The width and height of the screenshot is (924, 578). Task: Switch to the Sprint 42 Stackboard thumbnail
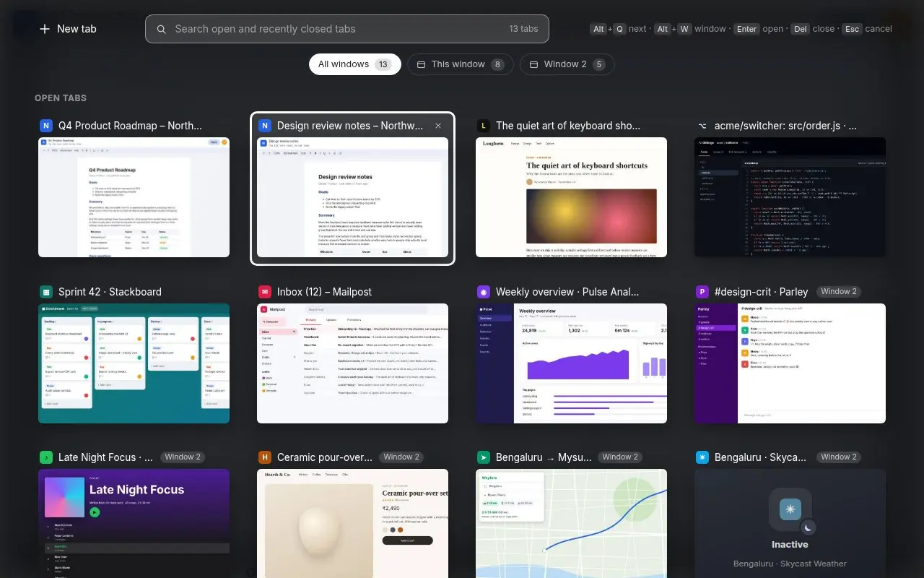[134, 363]
